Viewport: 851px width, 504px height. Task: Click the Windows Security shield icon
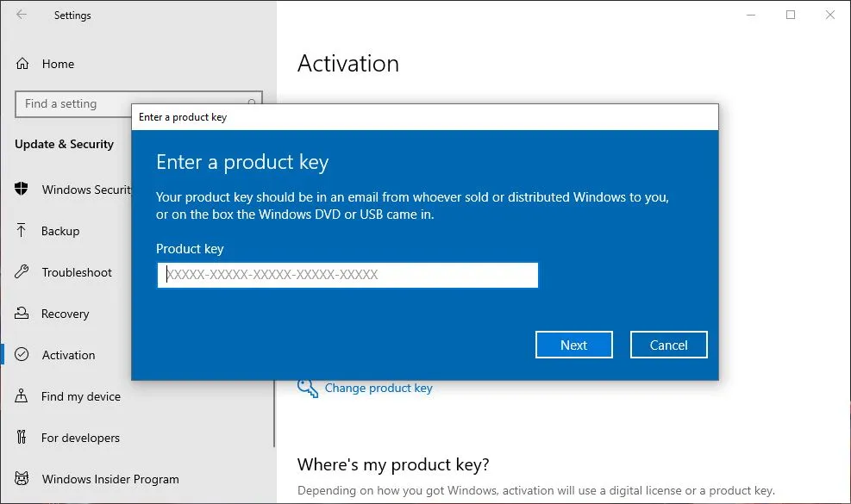pyautogui.click(x=21, y=190)
